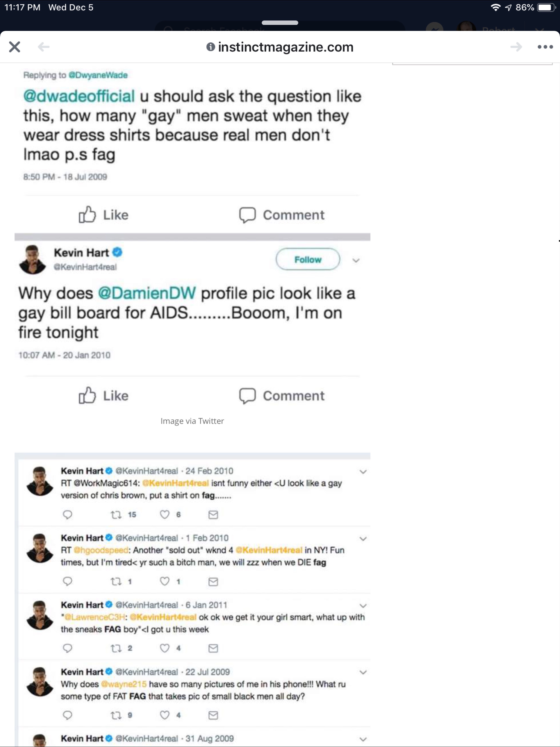Go back to the previous page

[x=43, y=47]
